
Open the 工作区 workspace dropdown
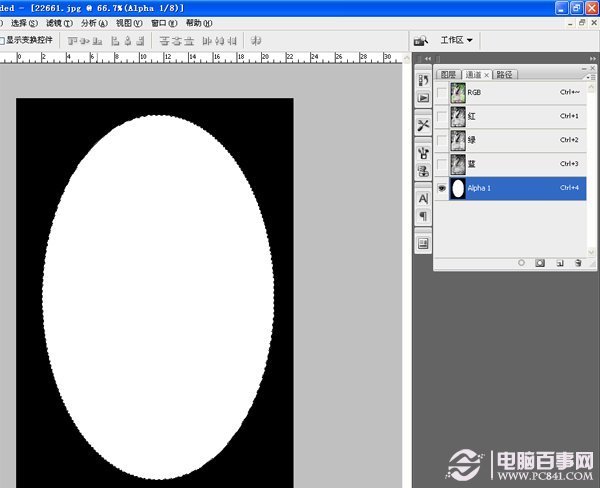click(x=456, y=40)
